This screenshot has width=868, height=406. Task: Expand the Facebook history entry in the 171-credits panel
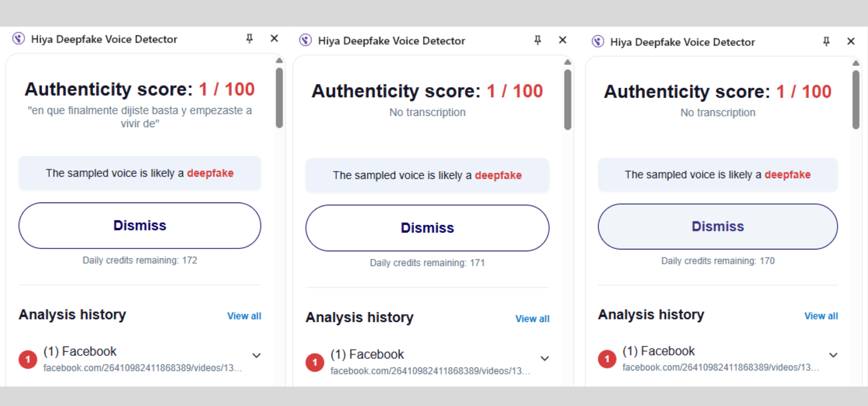click(545, 358)
